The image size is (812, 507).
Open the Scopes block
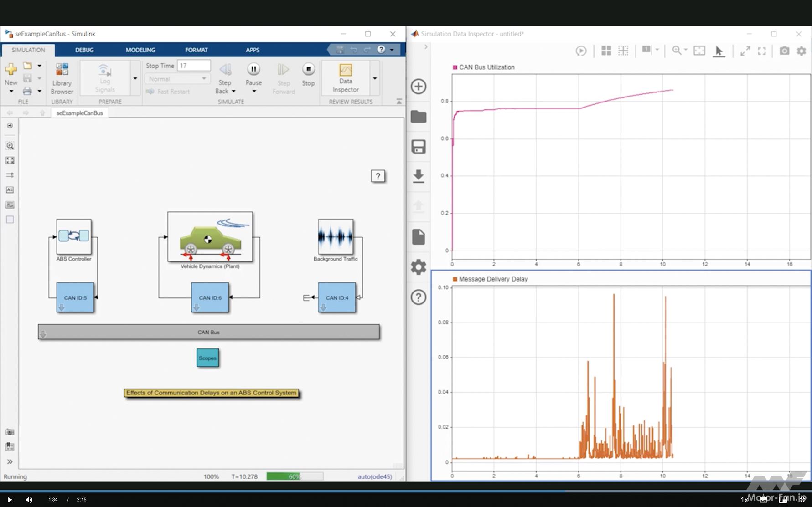(207, 358)
